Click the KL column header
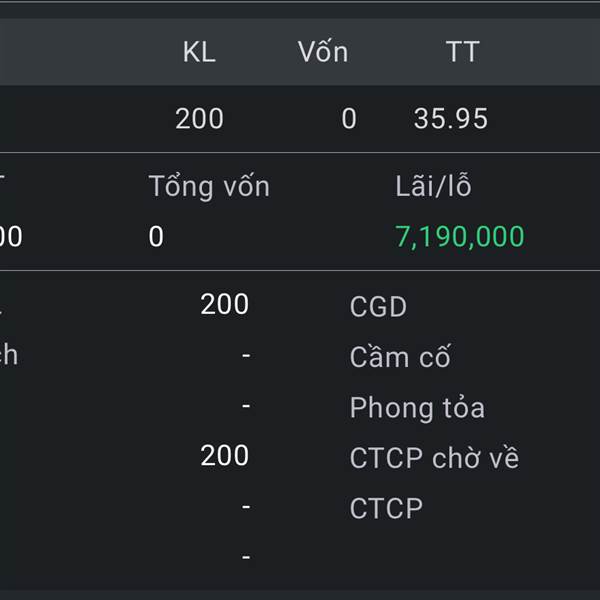 (199, 53)
